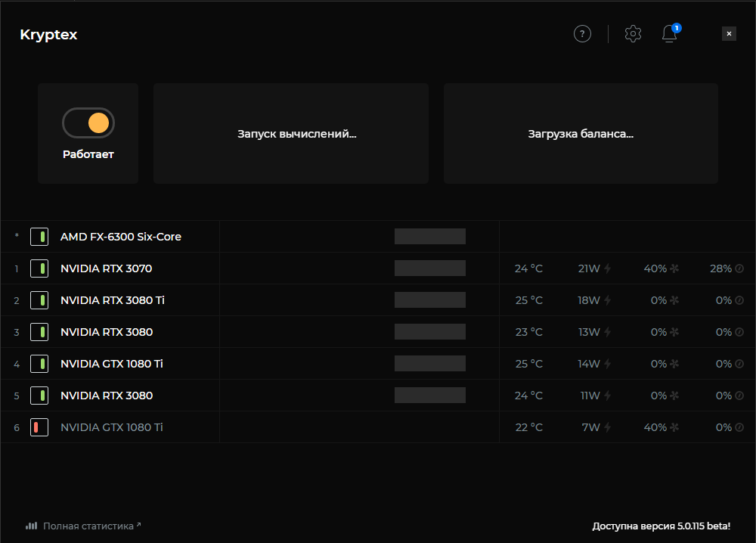The image size is (756, 543).
Task: Disable the NVIDIA RTX 3070 device toggle
Action: (x=39, y=268)
